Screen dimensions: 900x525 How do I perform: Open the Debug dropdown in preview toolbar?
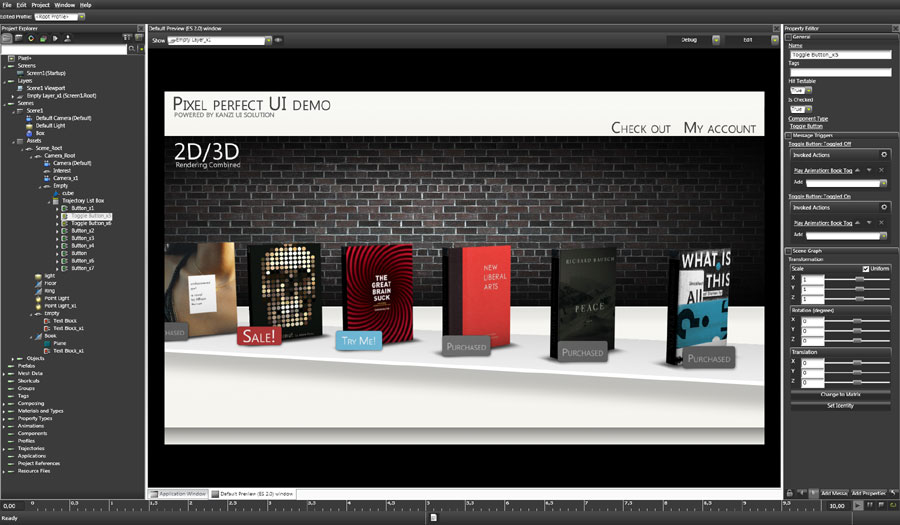pos(716,40)
